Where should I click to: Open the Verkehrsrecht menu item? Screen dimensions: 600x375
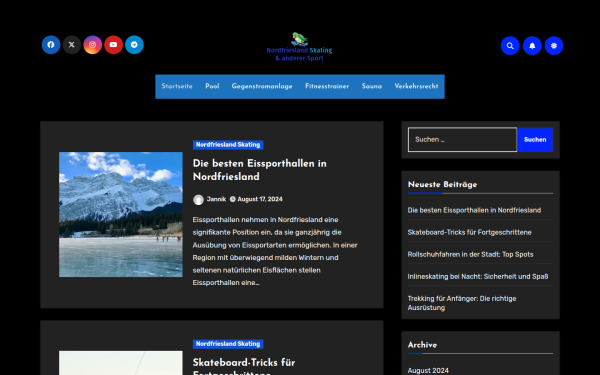pos(416,86)
